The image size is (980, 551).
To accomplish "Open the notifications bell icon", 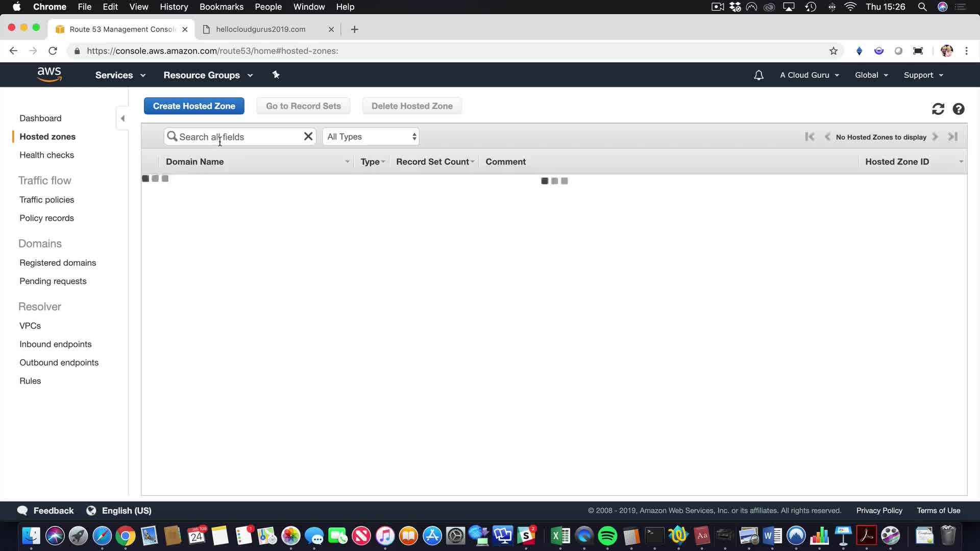I will pyautogui.click(x=758, y=75).
